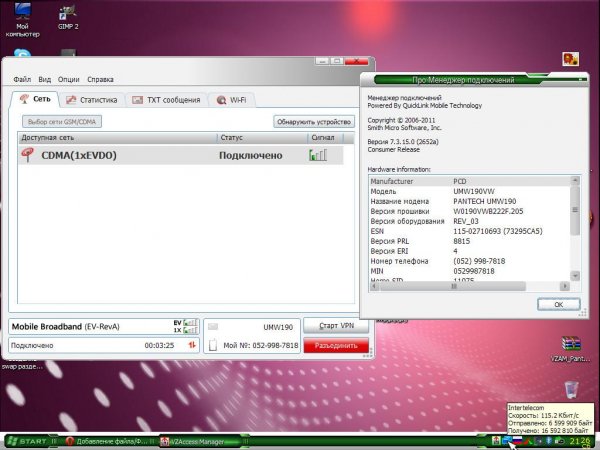The image size is (600, 450).
Task: Click the Доступная сеть column header
Action: tap(117, 137)
